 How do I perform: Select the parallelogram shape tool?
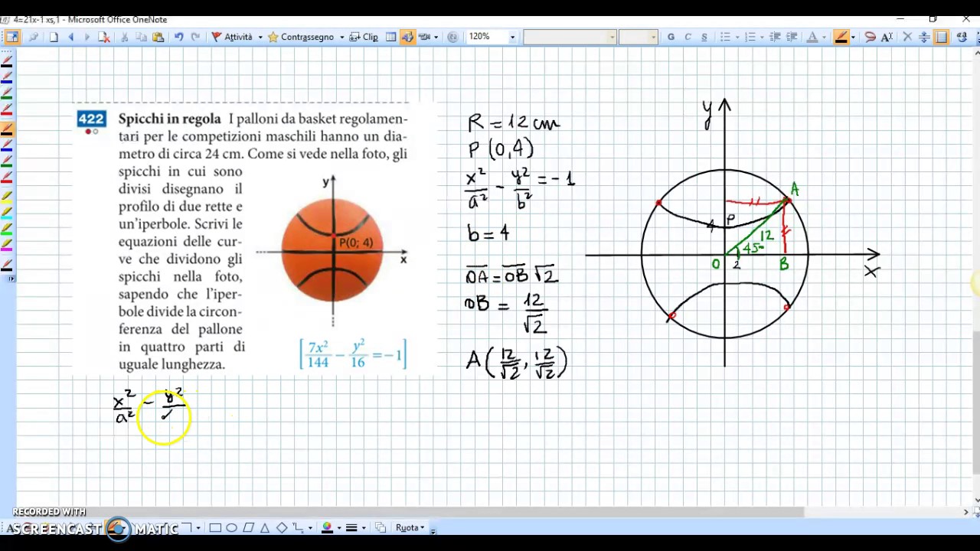point(249,528)
